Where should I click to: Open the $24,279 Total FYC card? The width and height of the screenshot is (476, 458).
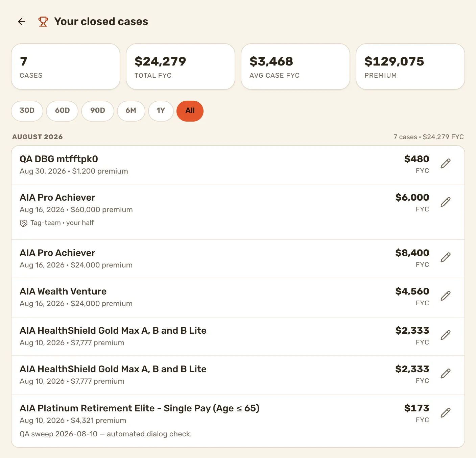pos(181,67)
